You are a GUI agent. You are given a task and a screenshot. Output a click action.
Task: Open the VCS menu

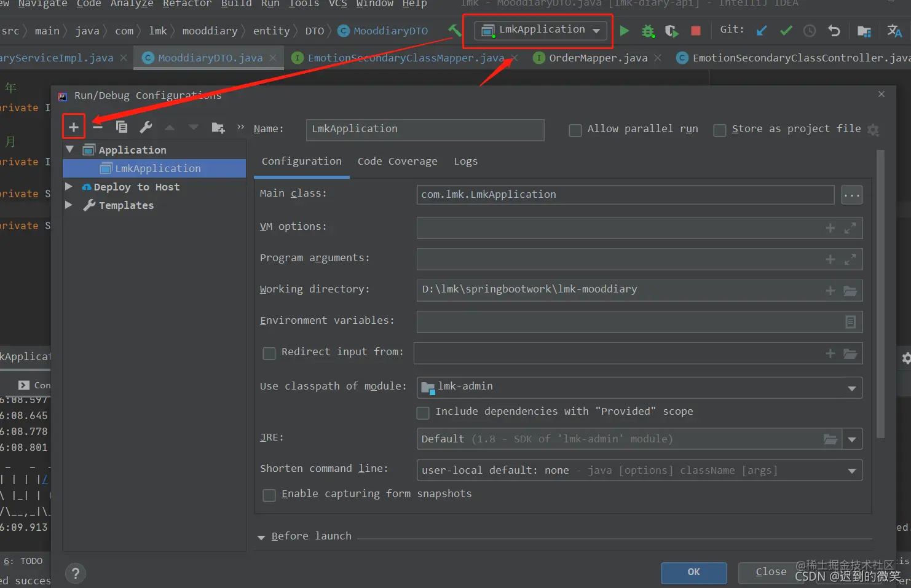pos(337,4)
